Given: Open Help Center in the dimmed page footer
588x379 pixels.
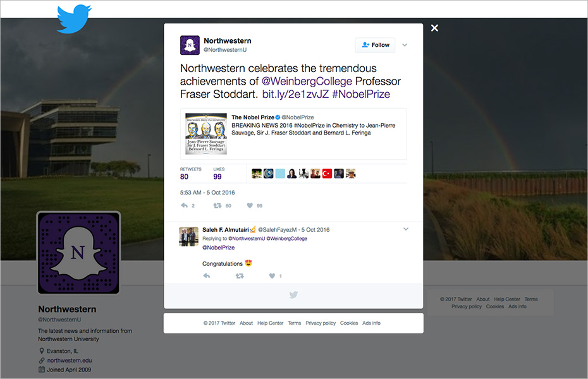Looking at the screenshot, I should [507, 299].
